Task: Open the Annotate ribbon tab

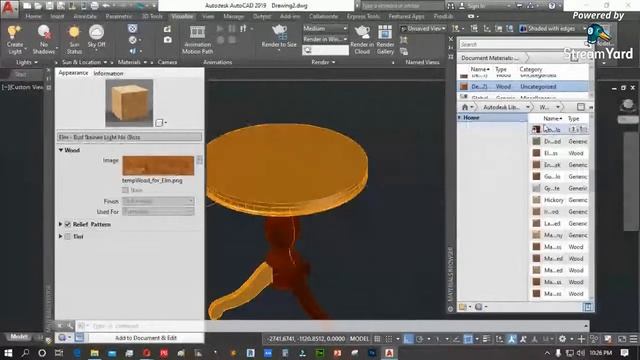Action: [85, 16]
